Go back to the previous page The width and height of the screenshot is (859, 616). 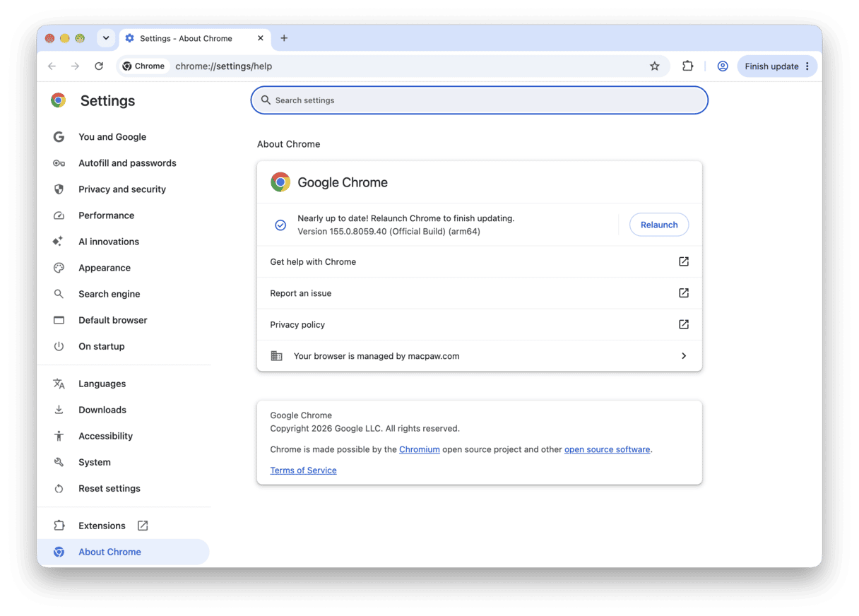[52, 66]
